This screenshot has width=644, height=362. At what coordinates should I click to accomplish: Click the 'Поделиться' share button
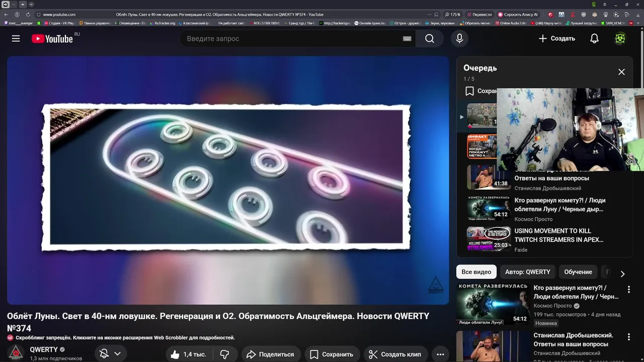click(270, 354)
